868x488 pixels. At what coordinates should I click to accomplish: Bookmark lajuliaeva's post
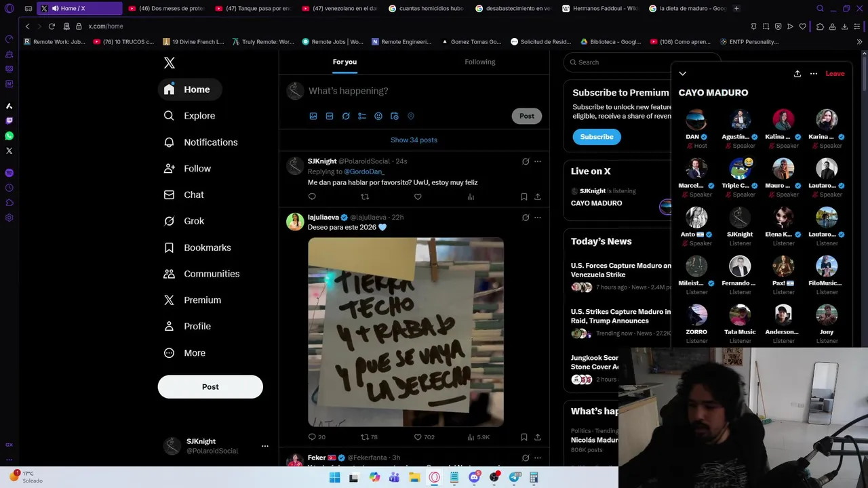point(524,437)
